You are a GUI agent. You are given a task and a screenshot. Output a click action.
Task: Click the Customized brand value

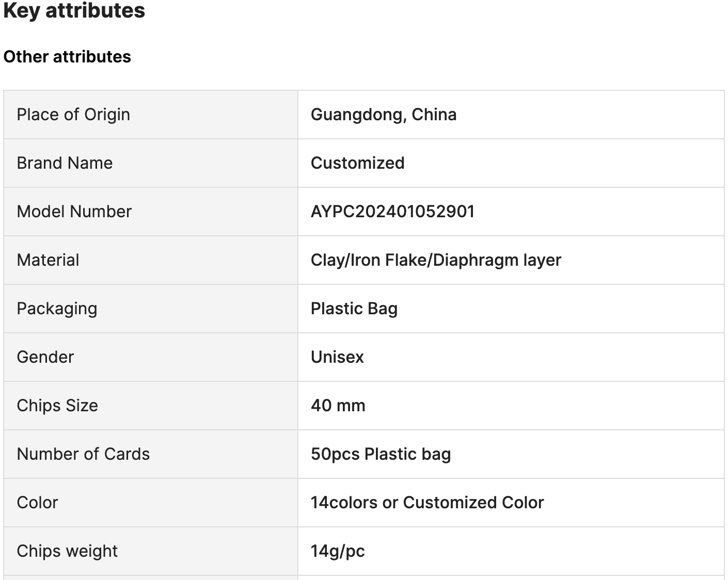tap(357, 163)
